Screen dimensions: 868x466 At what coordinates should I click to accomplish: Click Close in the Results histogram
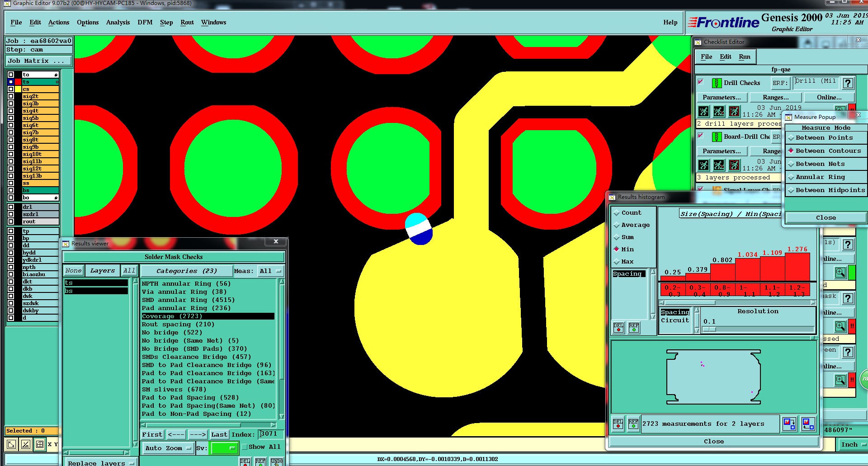(714, 442)
